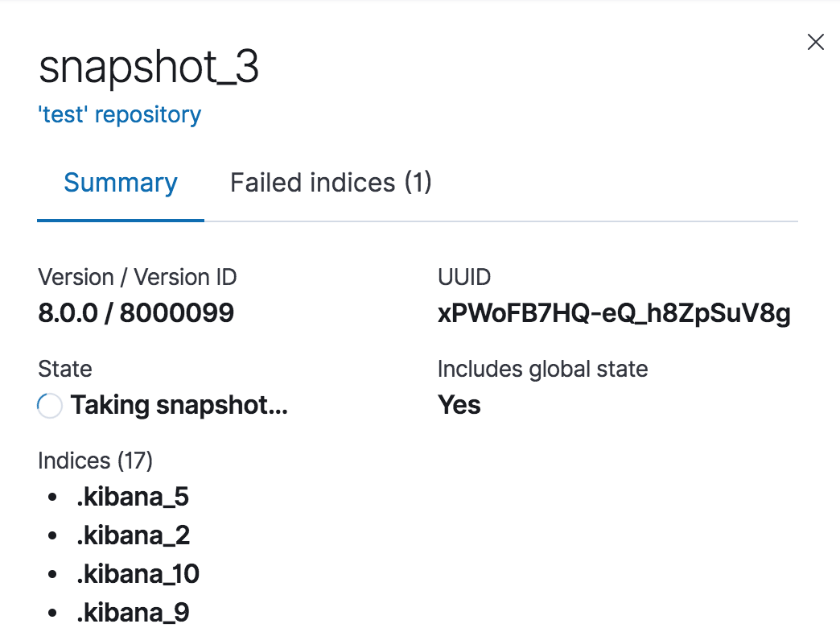Switch to the Summary tab
The image size is (840, 628).
pos(121,183)
